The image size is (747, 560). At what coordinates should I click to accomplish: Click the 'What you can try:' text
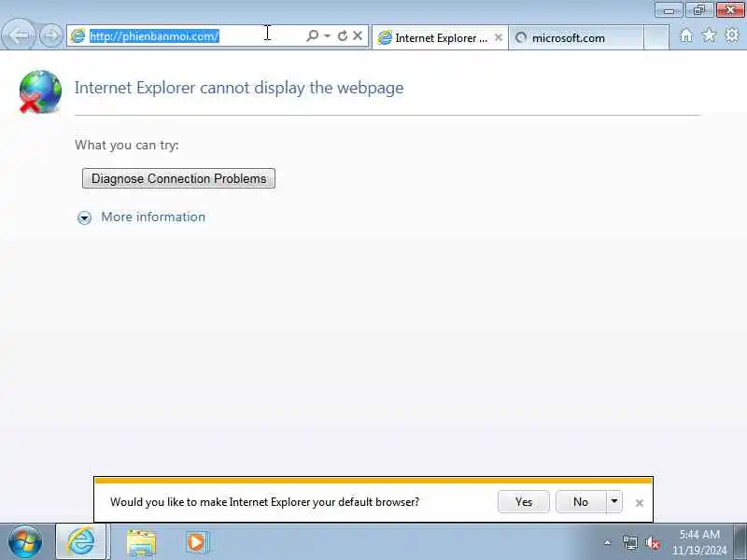click(x=127, y=145)
